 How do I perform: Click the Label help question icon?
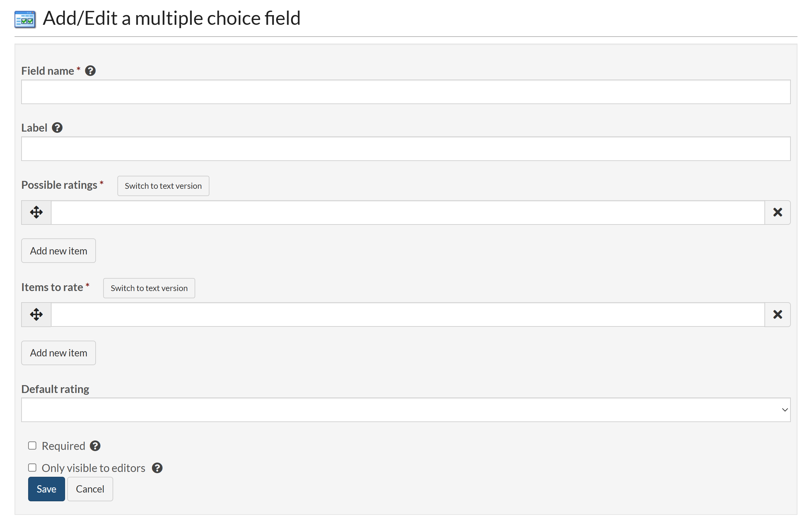57,128
